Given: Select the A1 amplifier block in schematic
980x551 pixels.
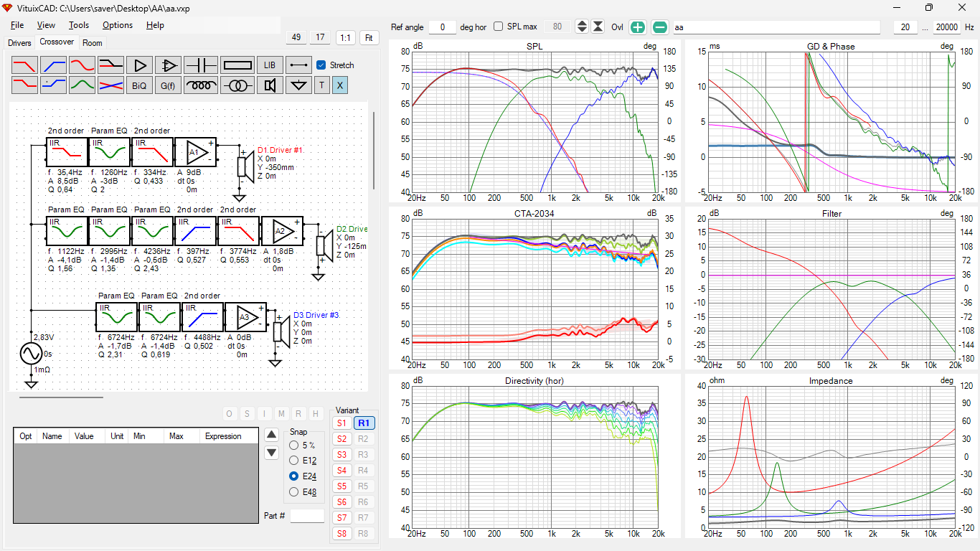Looking at the screenshot, I should [x=195, y=151].
